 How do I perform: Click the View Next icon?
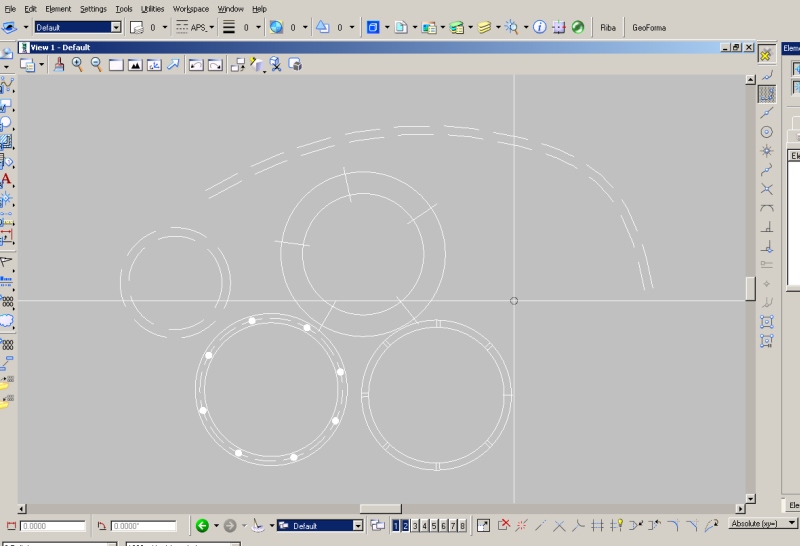[x=215, y=65]
